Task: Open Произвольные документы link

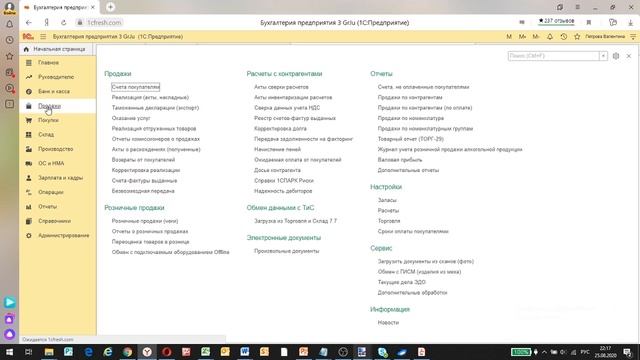Action: (x=287, y=251)
